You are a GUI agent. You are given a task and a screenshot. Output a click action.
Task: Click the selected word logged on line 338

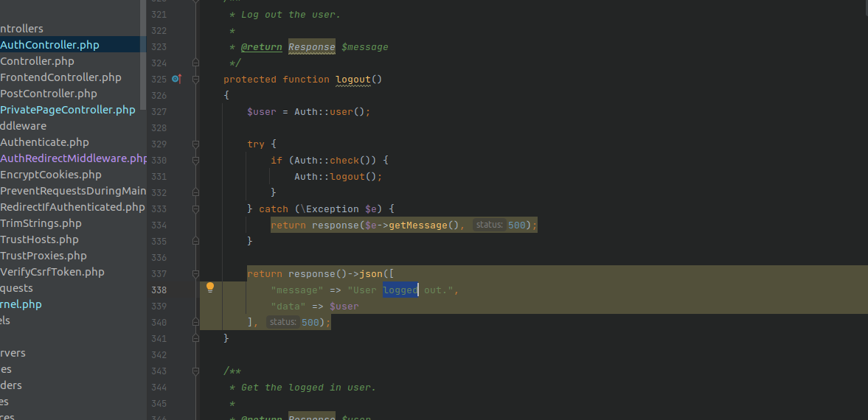[x=400, y=290]
